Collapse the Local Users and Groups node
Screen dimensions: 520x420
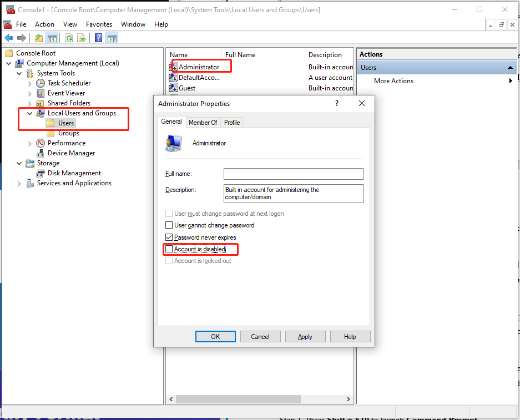coord(30,113)
